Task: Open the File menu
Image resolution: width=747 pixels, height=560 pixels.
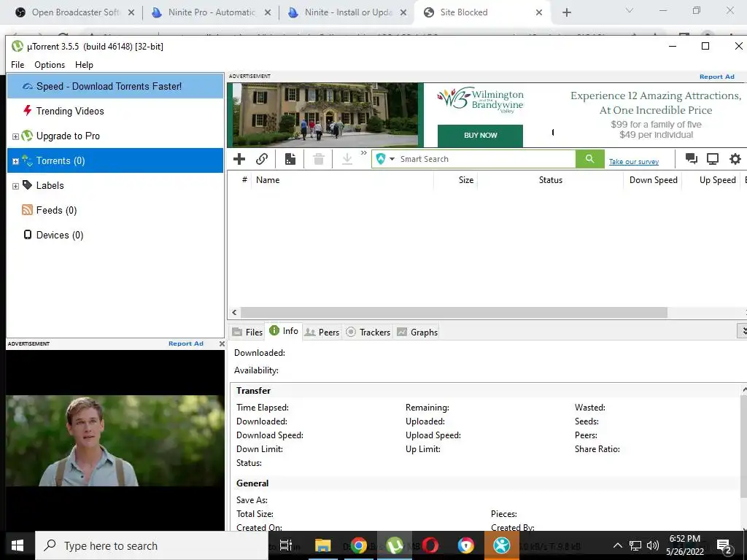Action: point(18,65)
